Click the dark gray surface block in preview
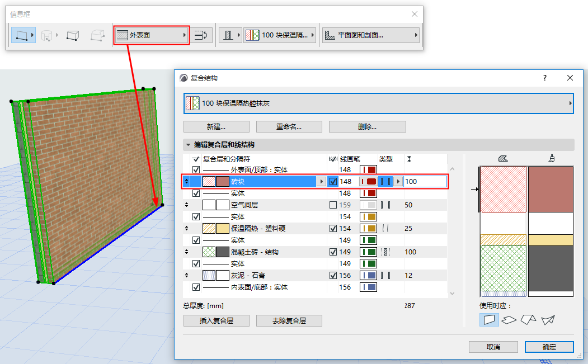Screen dimensions: 588x364 click(x=551, y=268)
